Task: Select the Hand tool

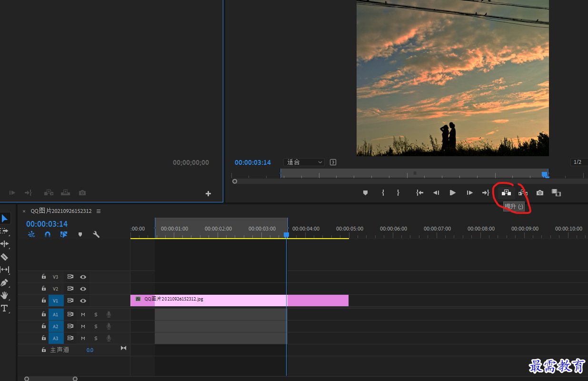Action: (x=4, y=295)
